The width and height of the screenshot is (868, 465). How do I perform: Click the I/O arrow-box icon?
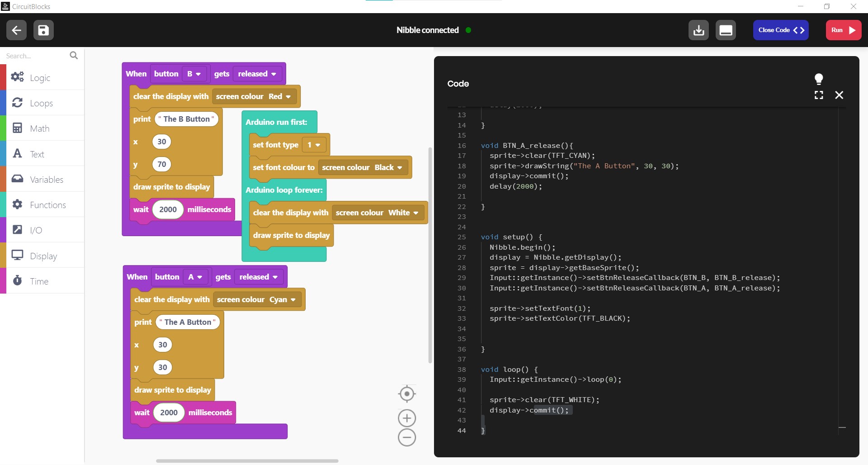17,229
